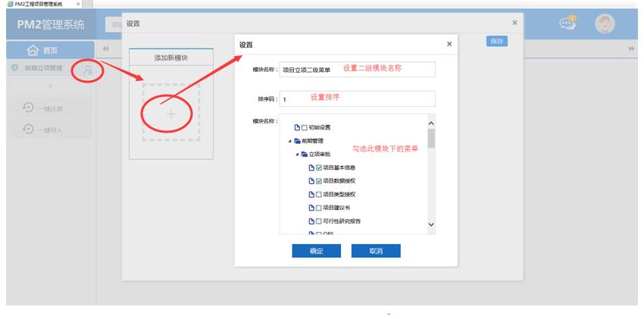Uncheck the 项目数据授权 checkbox

[319, 181]
